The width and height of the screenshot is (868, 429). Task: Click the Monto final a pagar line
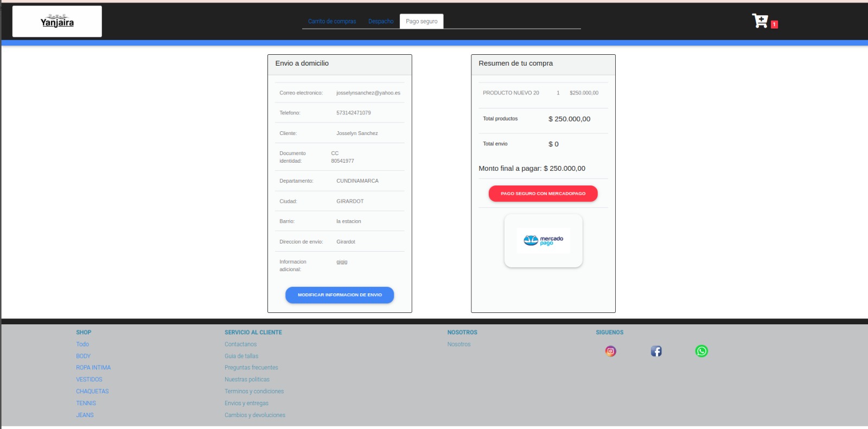[x=532, y=169]
